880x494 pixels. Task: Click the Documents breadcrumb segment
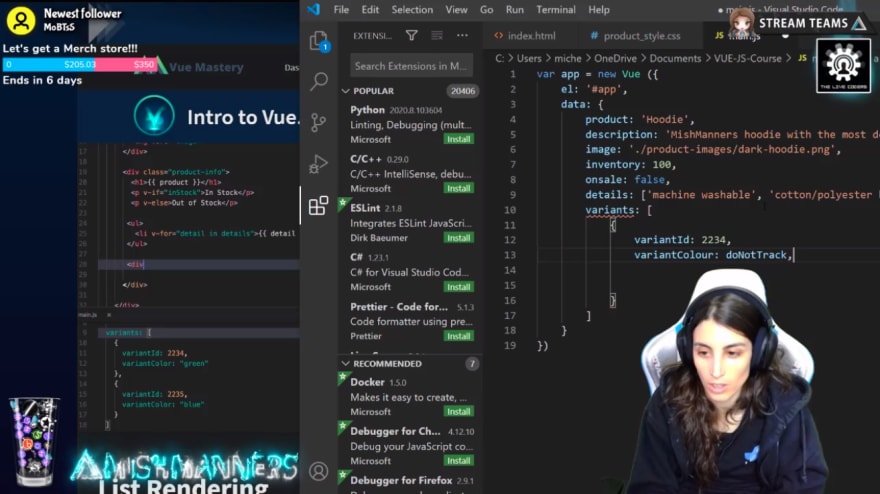click(x=675, y=58)
